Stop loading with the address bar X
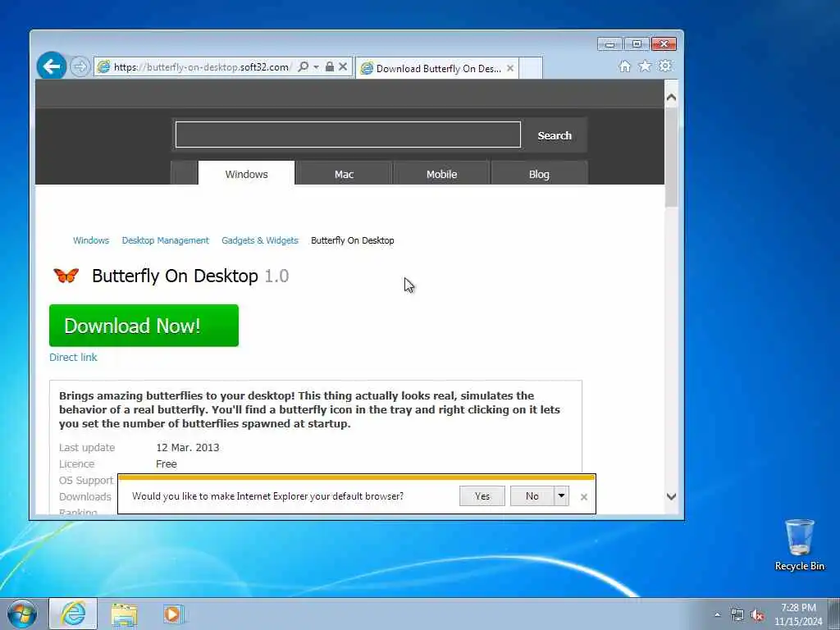 click(x=344, y=66)
